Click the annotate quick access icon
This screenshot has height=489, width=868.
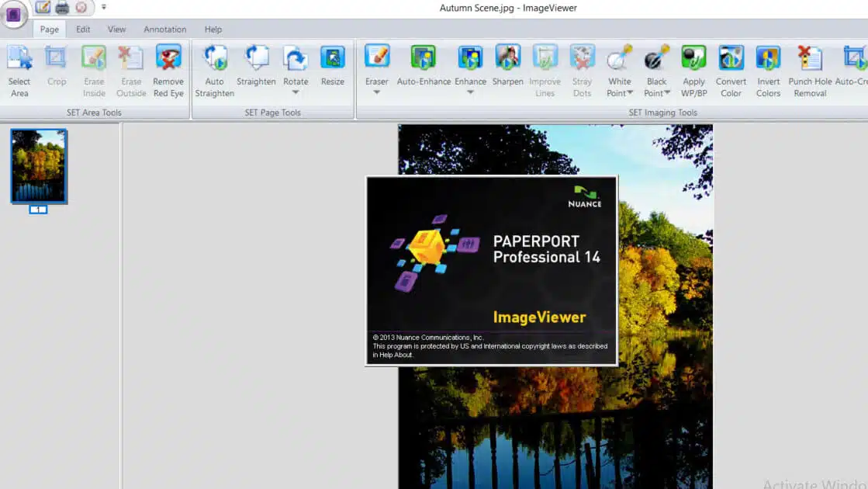pyautogui.click(x=43, y=7)
